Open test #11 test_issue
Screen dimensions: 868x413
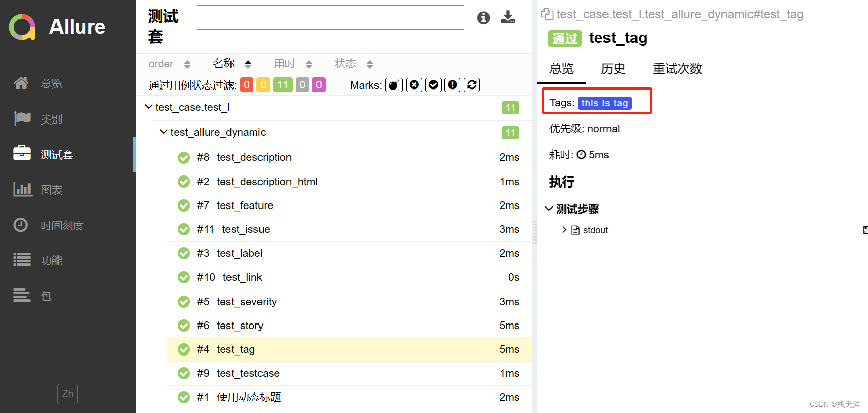[x=349, y=229]
